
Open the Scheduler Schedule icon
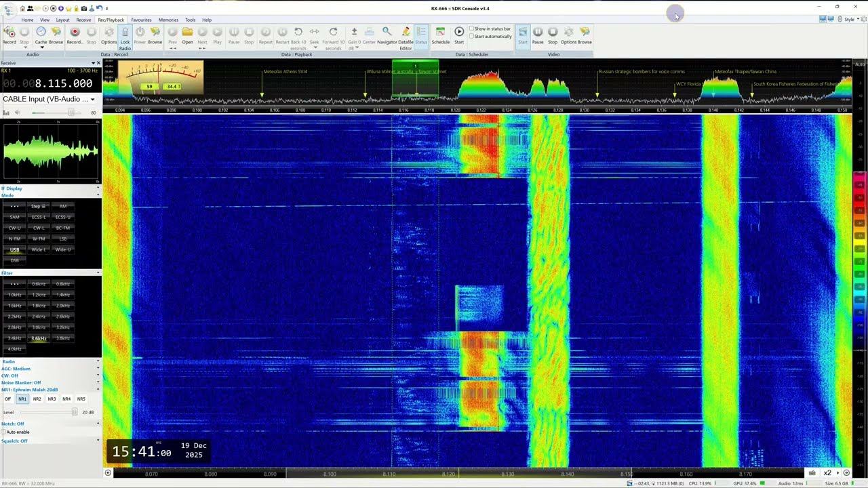pos(441,35)
